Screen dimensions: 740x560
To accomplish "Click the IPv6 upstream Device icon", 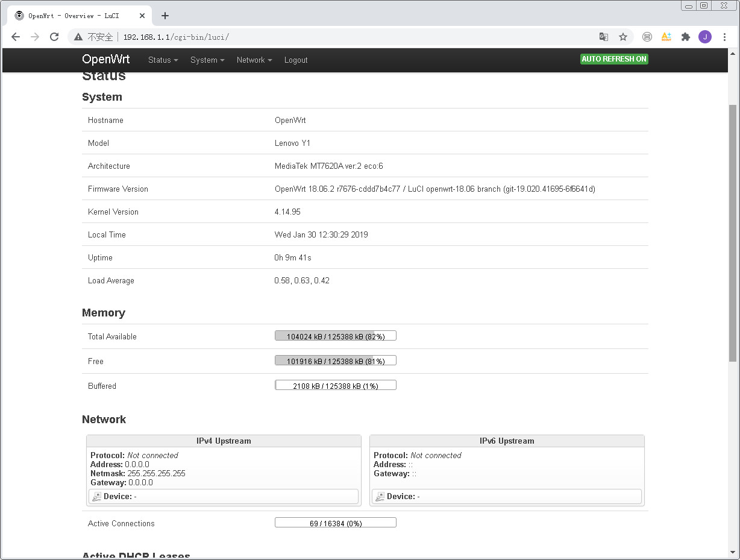I will tap(380, 497).
